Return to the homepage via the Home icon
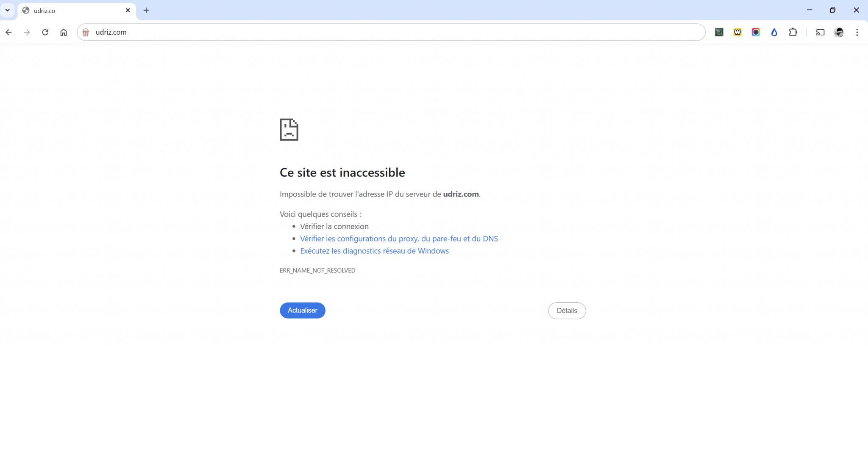 (x=64, y=32)
